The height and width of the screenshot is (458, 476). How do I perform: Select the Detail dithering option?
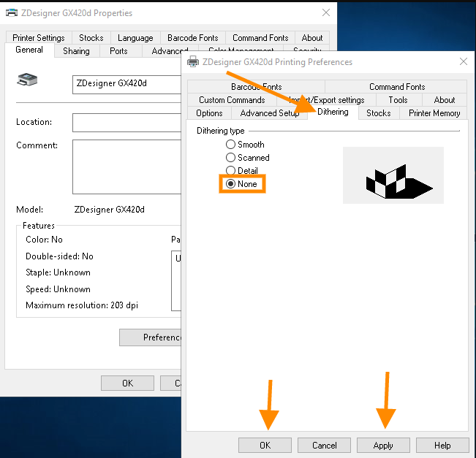(x=241, y=171)
